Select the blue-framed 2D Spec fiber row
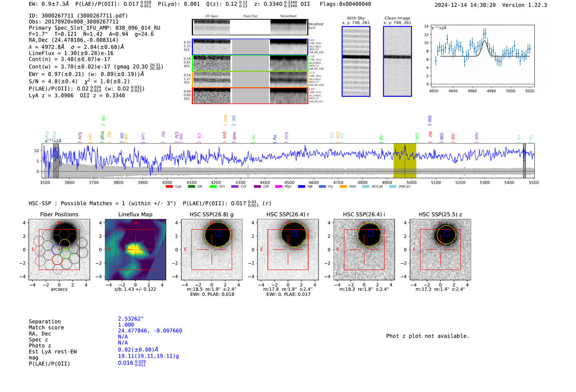Screen dimensions: 576x392 click(x=250, y=47)
